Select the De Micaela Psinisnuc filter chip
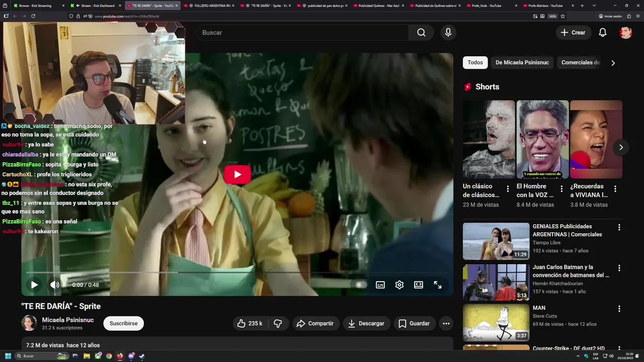644x362 pixels. [x=522, y=62]
